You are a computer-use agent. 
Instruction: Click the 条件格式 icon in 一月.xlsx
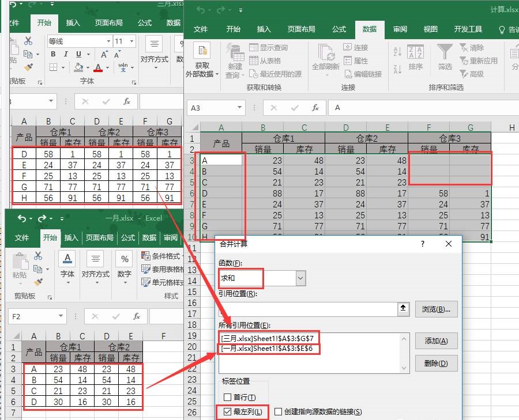(x=146, y=256)
